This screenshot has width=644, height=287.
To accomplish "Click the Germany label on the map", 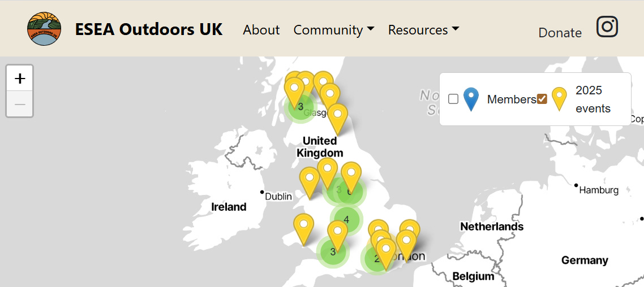I will tap(585, 260).
